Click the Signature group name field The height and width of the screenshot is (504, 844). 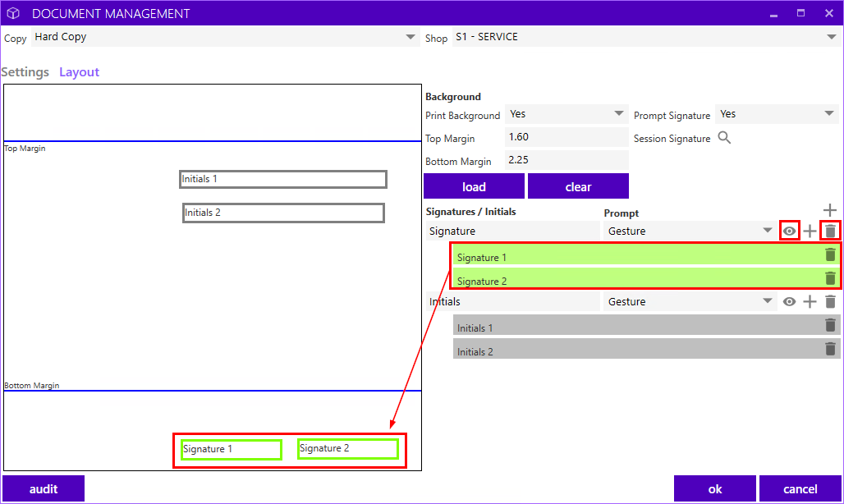(x=513, y=231)
